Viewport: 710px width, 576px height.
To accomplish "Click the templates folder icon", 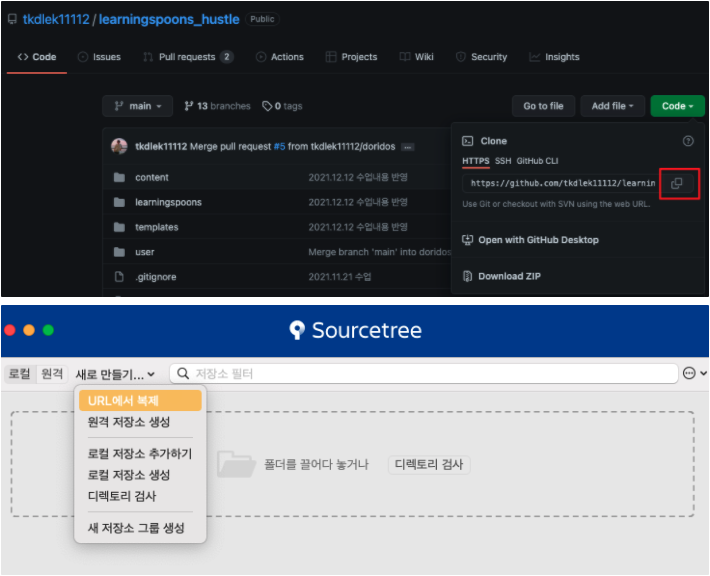I will point(119,227).
